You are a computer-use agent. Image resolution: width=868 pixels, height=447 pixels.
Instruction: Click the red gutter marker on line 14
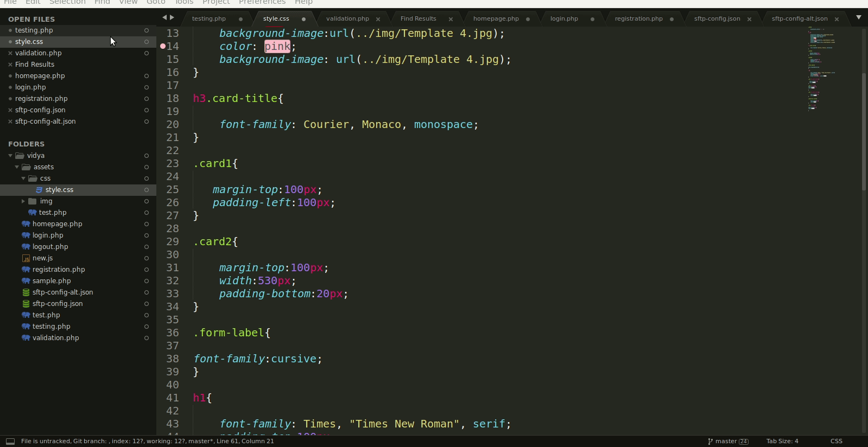click(163, 46)
